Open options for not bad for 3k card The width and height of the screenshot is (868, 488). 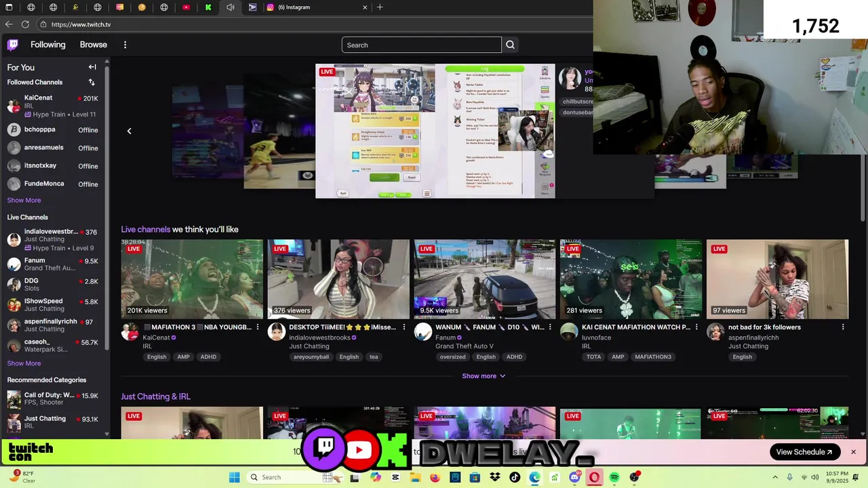click(843, 327)
